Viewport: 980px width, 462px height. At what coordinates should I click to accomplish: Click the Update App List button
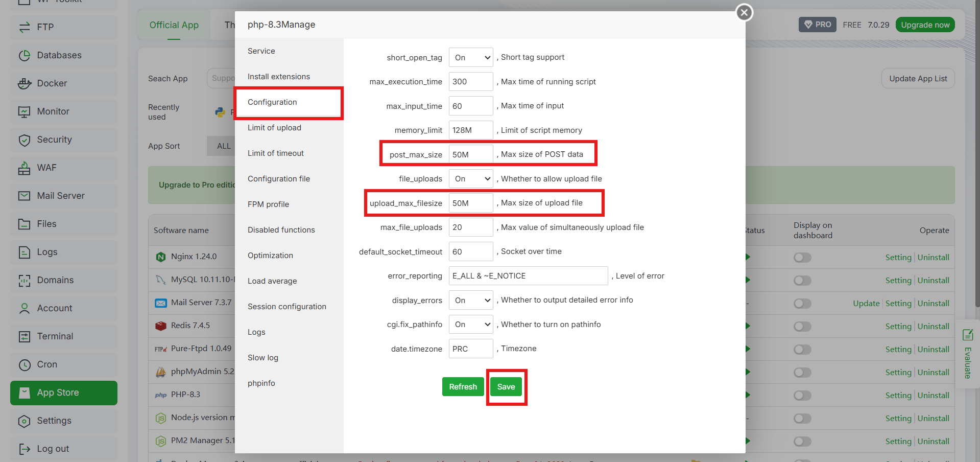[x=918, y=79]
